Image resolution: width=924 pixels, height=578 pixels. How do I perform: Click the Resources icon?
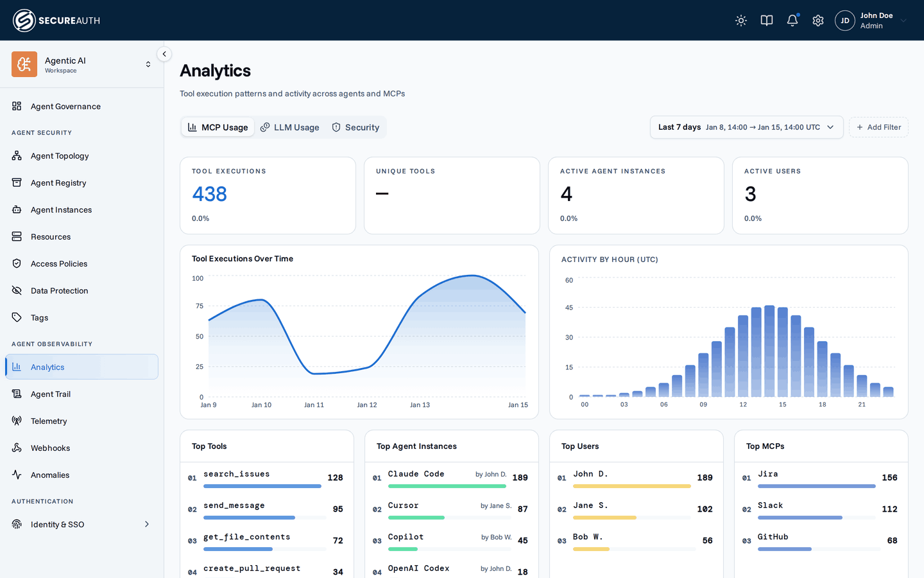[x=17, y=236]
